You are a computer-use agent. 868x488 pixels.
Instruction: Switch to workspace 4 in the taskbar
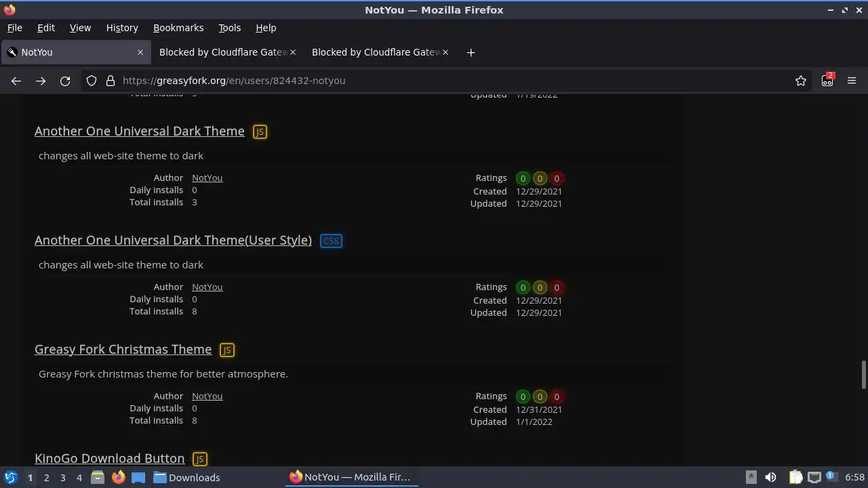[79, 478]
